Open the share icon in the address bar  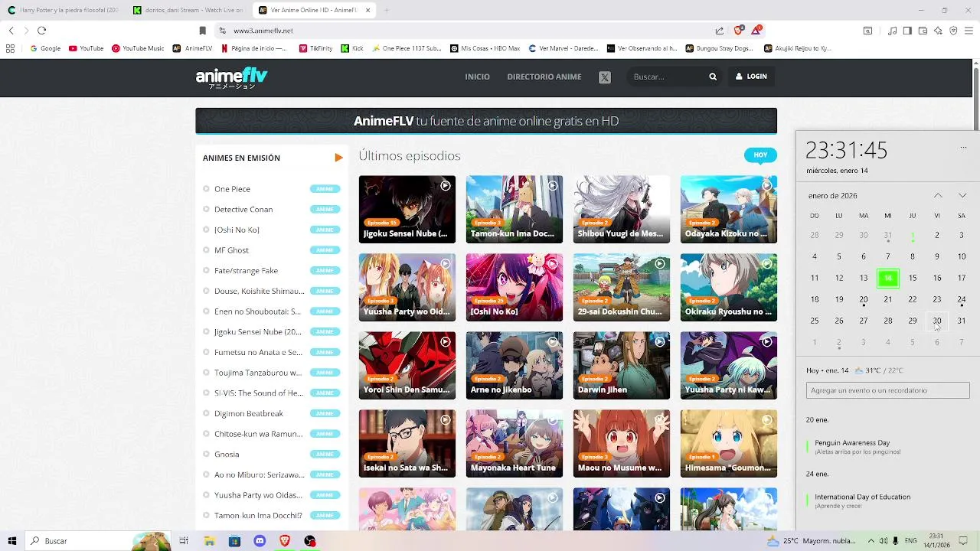[720, 31]
